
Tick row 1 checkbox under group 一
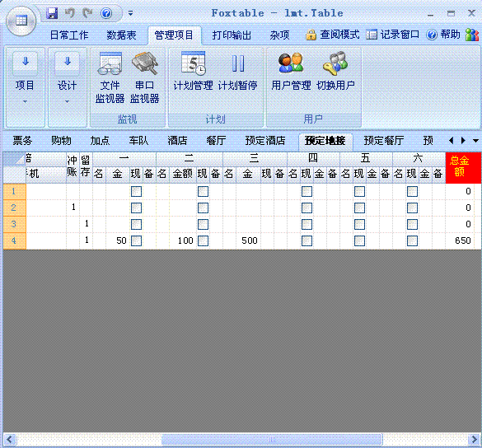pyautogui.click(x=136, y=191)
